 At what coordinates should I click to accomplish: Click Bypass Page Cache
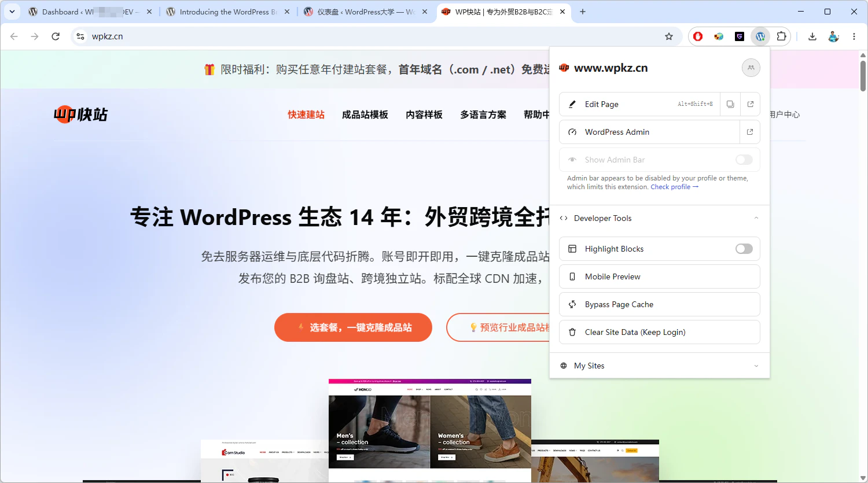pyautogui.click(x=660, y=304)
